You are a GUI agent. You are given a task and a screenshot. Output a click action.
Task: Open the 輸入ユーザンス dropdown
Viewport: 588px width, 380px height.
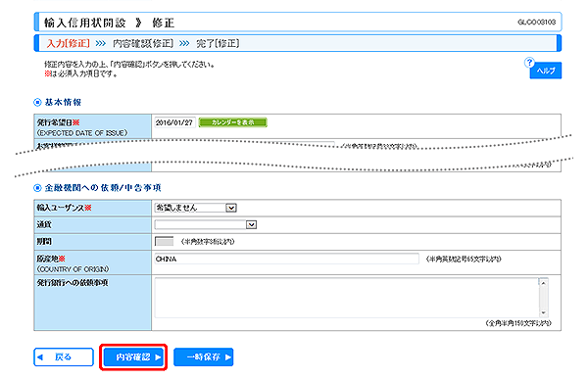pos(195,208)
